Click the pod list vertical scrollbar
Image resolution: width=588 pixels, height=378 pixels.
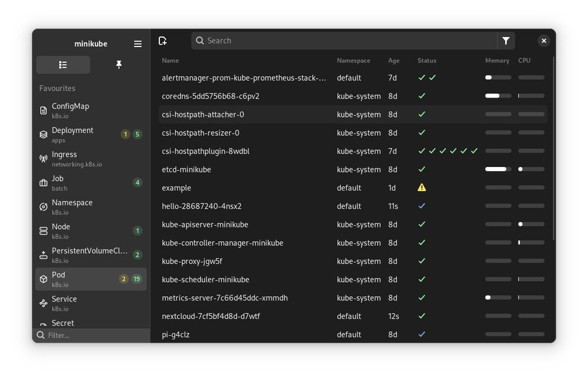click(553, 149)
